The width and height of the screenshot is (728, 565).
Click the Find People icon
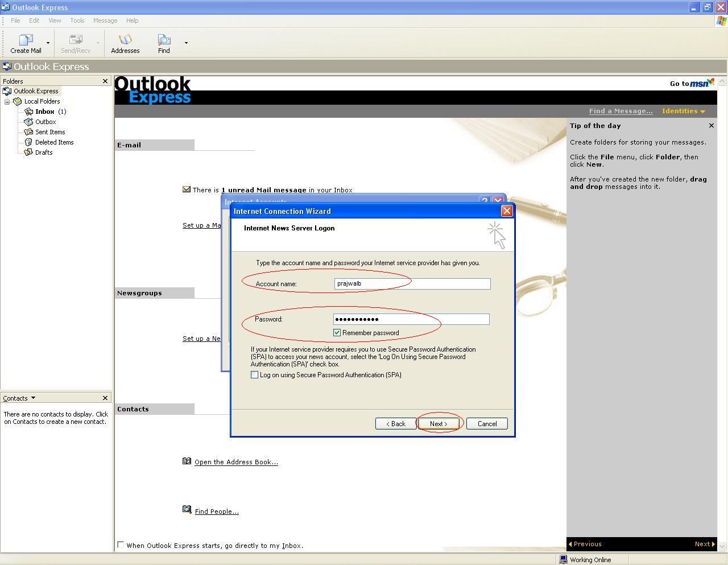(187, 510)
